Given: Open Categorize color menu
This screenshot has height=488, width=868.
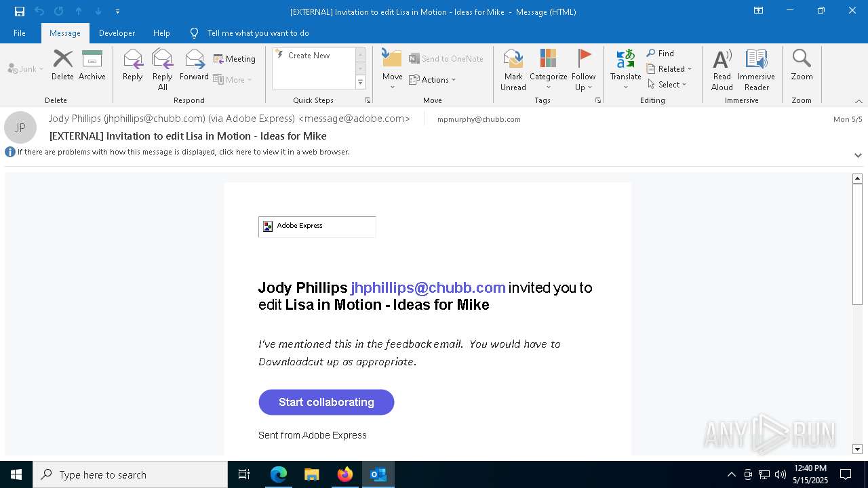Looking at the screenshot, I should [x=548, y=70].
